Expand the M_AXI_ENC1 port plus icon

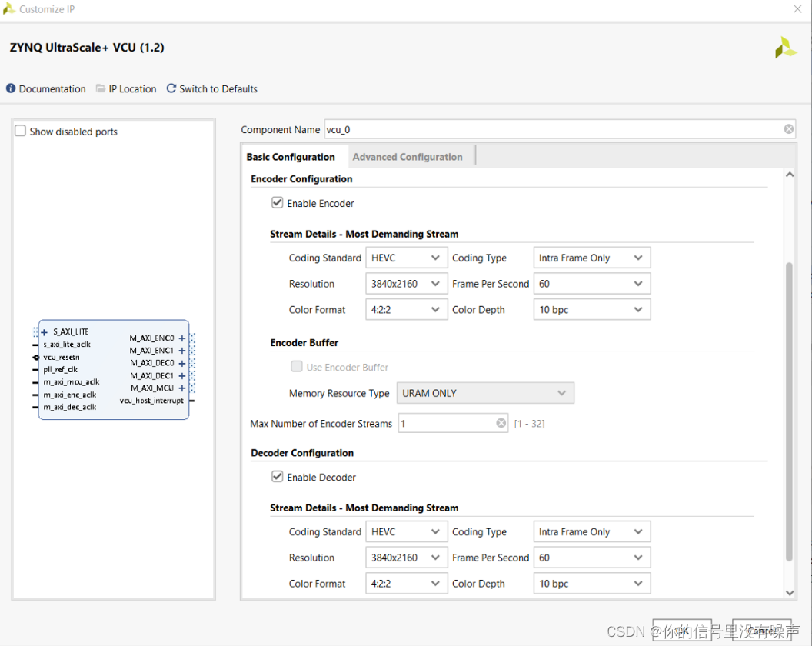tap(181, 351)
